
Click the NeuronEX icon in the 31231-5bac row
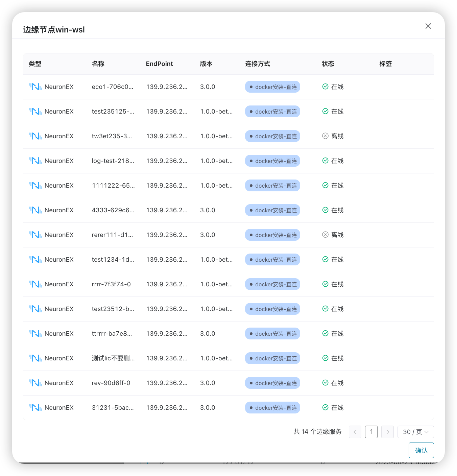point(35,407)
